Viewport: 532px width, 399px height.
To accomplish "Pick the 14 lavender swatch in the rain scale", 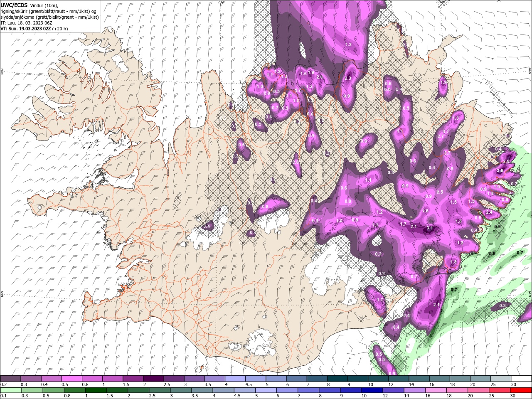I will (x=414, y=390).
